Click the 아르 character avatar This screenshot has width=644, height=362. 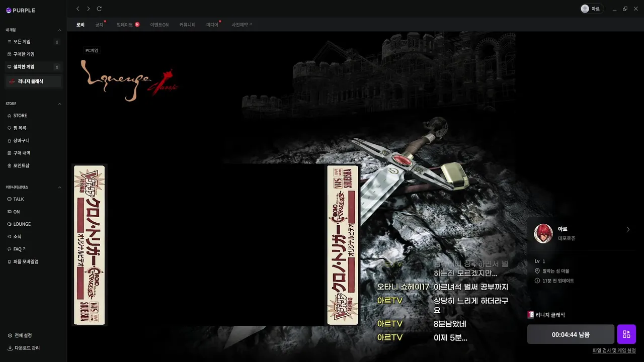pos(543,234)
